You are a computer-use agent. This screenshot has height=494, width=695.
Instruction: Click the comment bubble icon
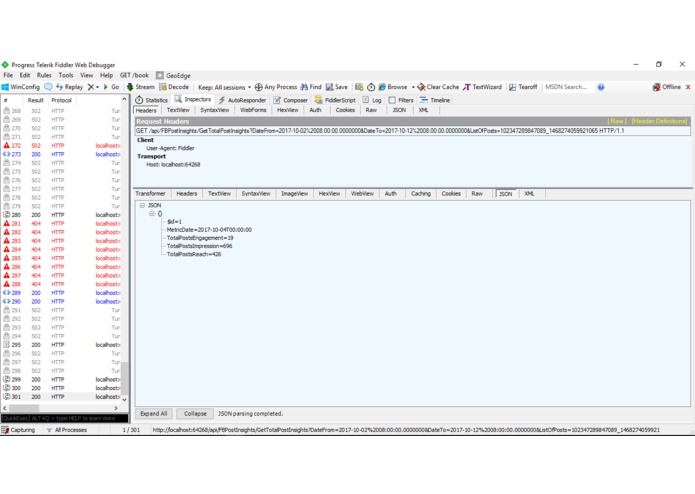point(48,87)
